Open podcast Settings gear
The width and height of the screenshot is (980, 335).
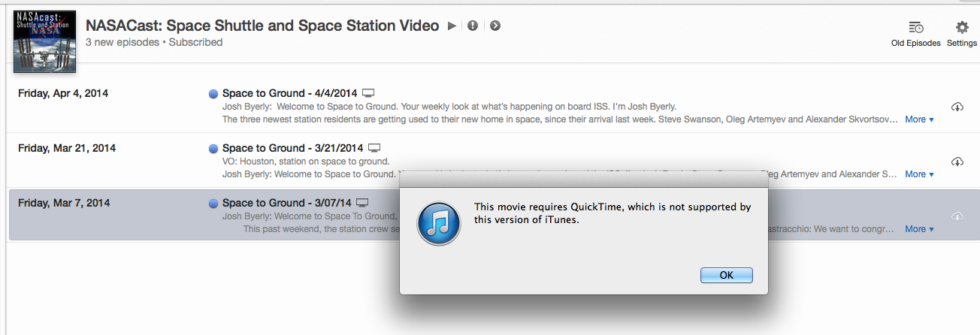click(962, 34)
